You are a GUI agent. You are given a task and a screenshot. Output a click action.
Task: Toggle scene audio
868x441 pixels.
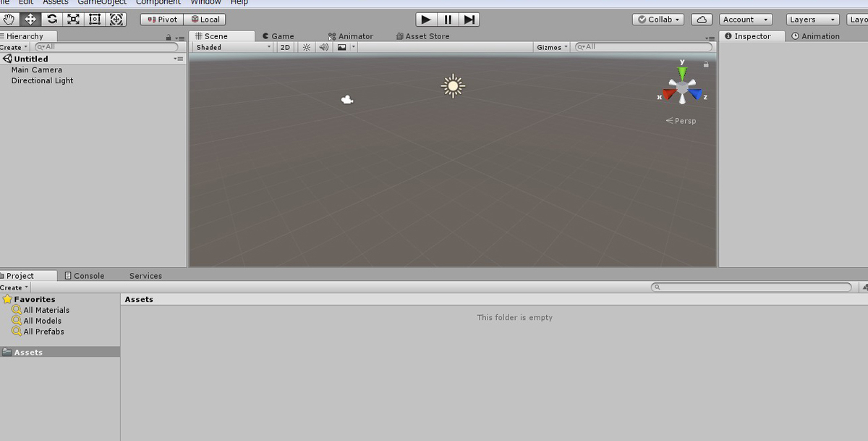[x=323, y=47]
